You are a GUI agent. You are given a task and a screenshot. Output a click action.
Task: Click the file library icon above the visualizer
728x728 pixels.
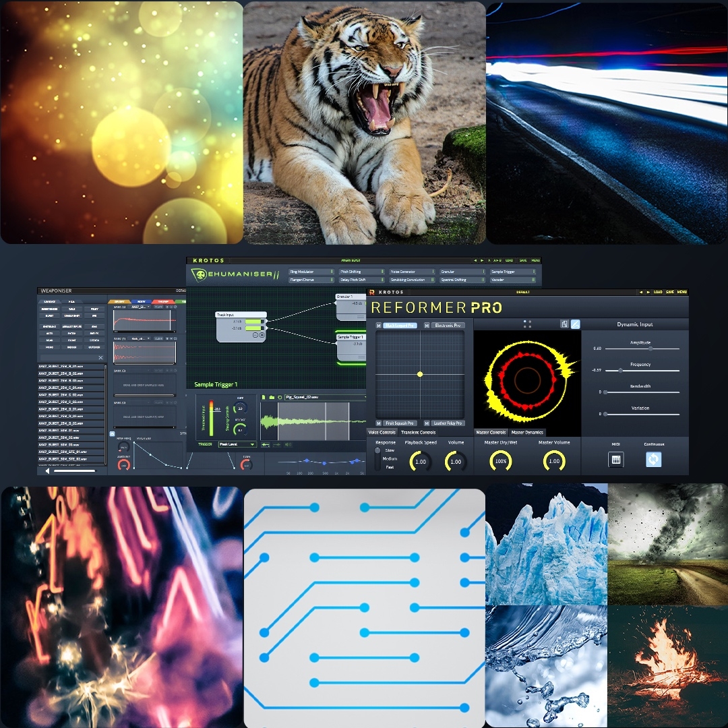pyautogui.click(x=564, y=324)
